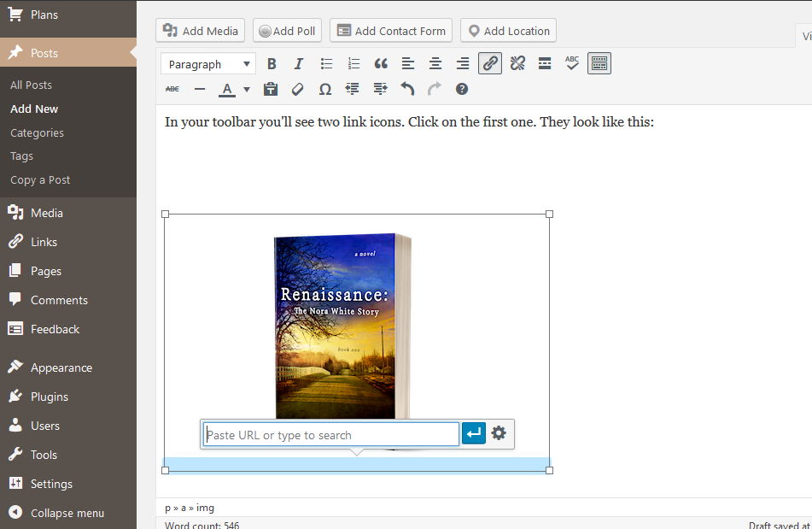
Task: Collapse the admin sidebar menu
Action: click(67, 513)
